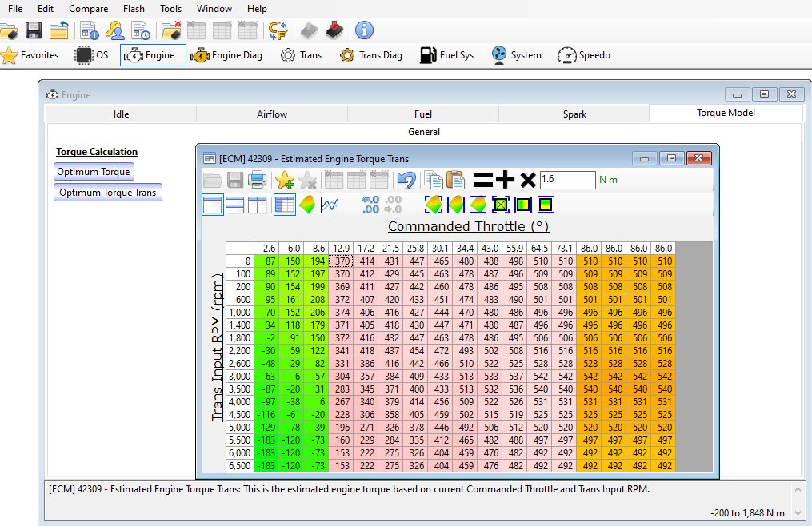
Task: Switch to horizontal split view layout
Action: coord(234,205)
